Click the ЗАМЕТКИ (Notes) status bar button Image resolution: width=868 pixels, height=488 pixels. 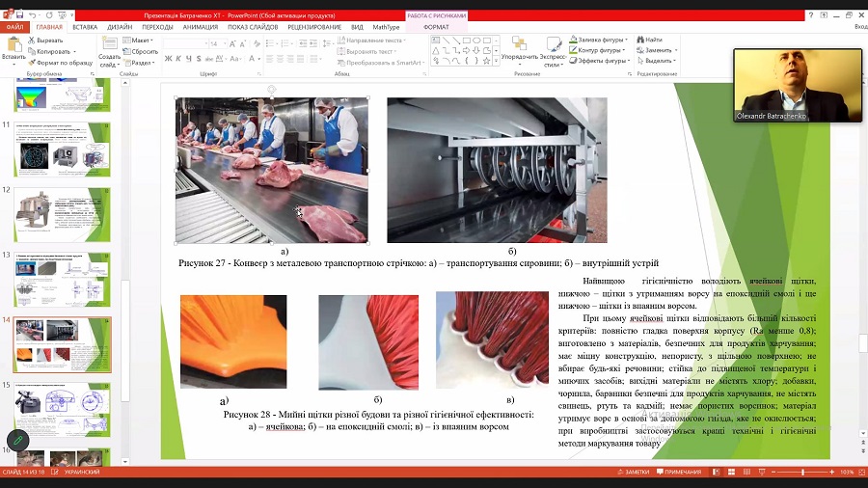(x=634, y=472)
